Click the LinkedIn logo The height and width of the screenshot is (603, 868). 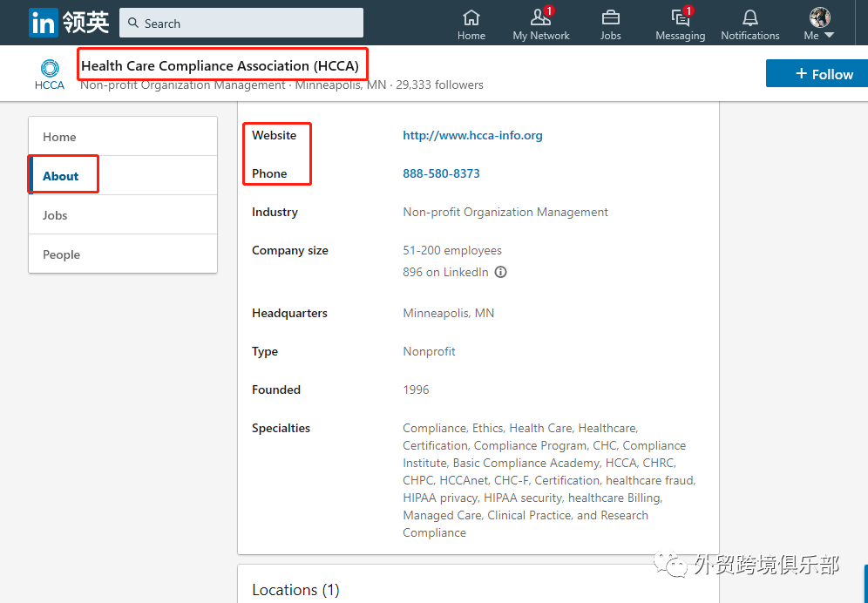pos(44,24)
